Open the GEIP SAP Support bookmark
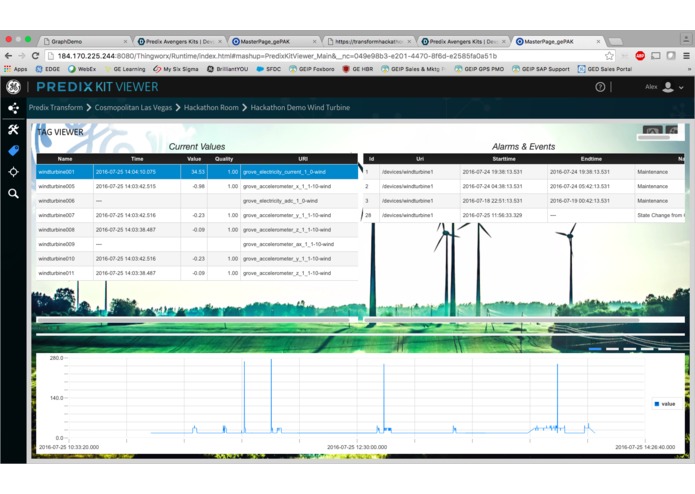The height and width of the screenshot is (494, 695). coord(541,69)
